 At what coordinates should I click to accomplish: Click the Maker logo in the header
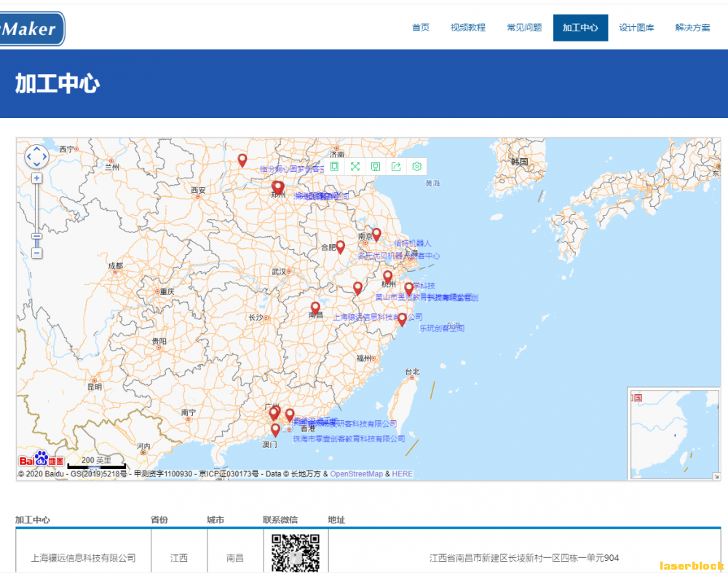click(x=31, y=29)
